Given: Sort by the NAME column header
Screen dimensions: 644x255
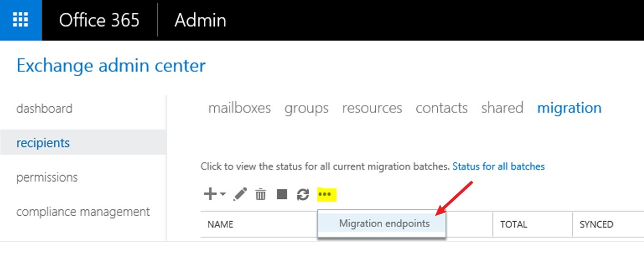Looking at the screenshot, I should click(x=221, y=225).
